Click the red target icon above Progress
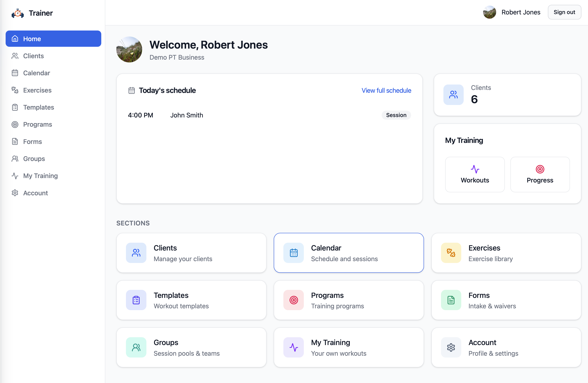 (540, 169)
